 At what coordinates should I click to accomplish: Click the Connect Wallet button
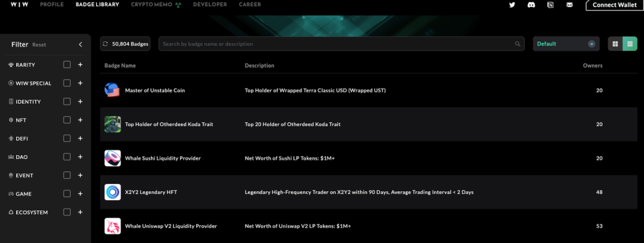tap(614, 5)
